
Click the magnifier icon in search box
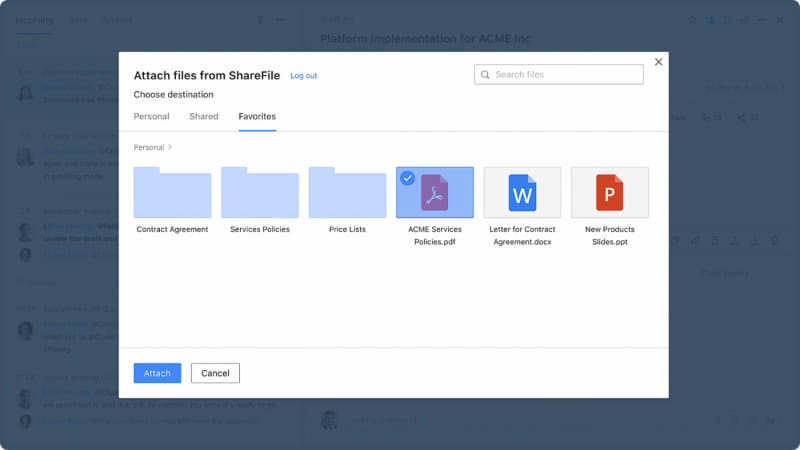point(485,75)
